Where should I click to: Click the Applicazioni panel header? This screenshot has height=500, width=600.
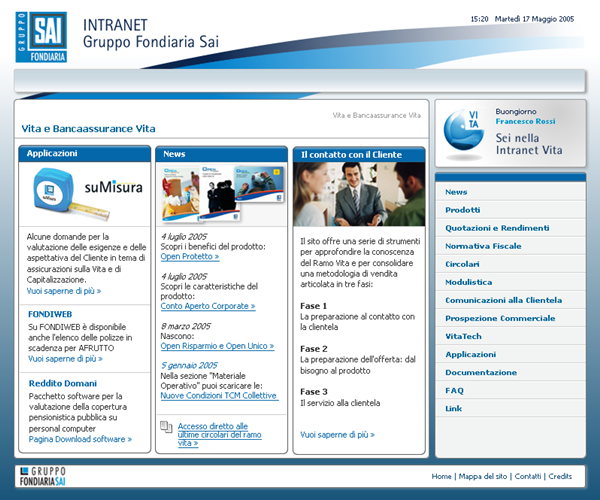pyautogui.click(x=85, y=154)
